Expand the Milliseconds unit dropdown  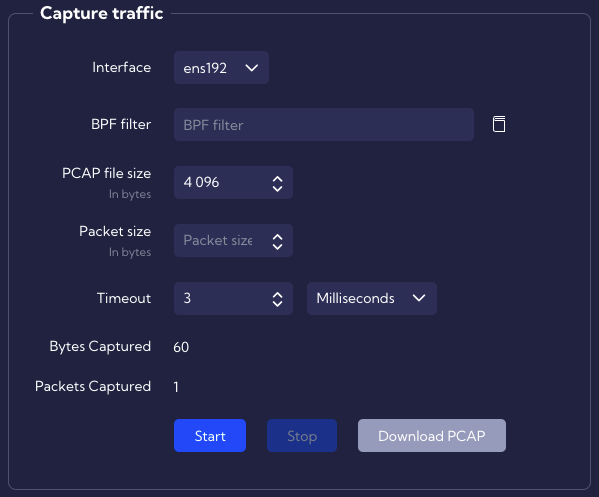pos(372,298)
